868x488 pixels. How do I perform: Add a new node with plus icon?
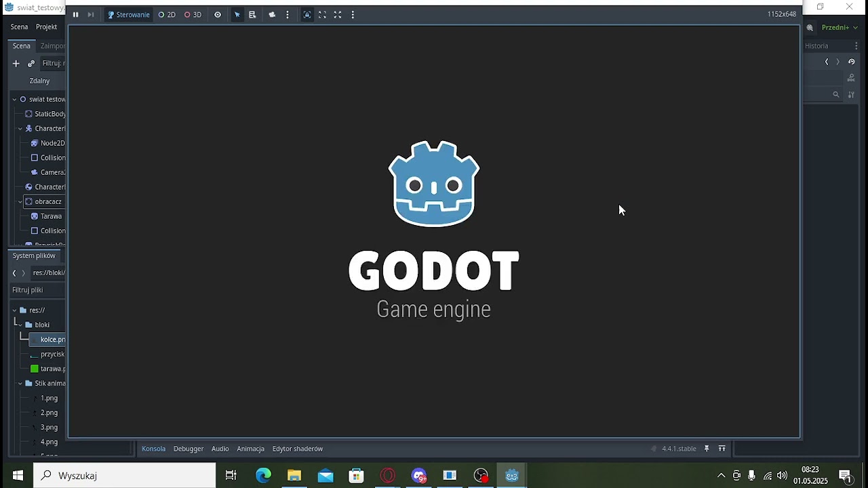click(16, 63)
